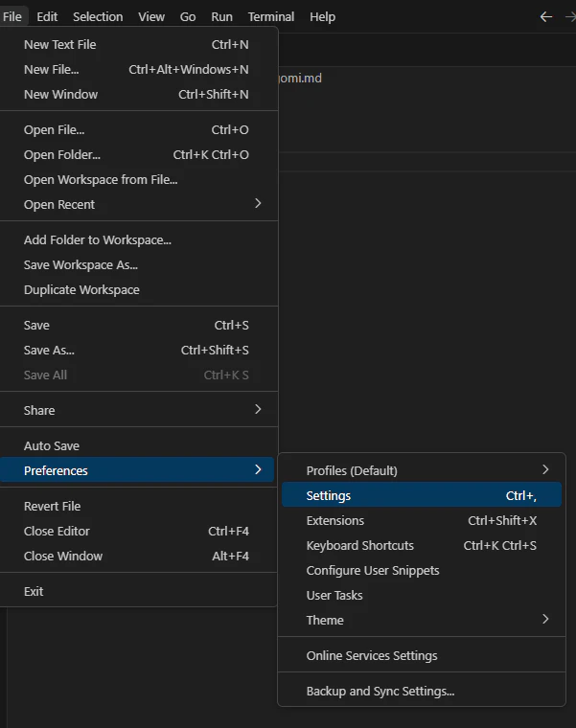Open the File menu
The width and height of the screenshot is (576, 728).
pos(12,16)
